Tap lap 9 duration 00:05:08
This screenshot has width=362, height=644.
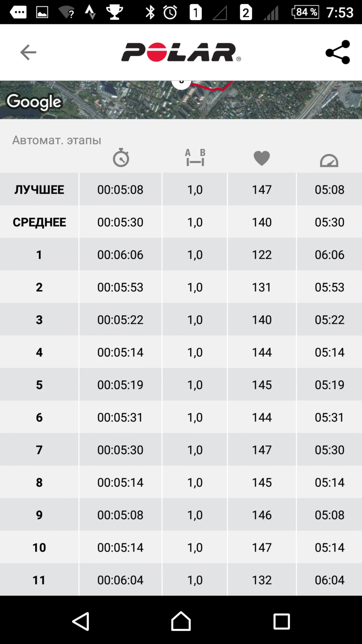point(120,515)
